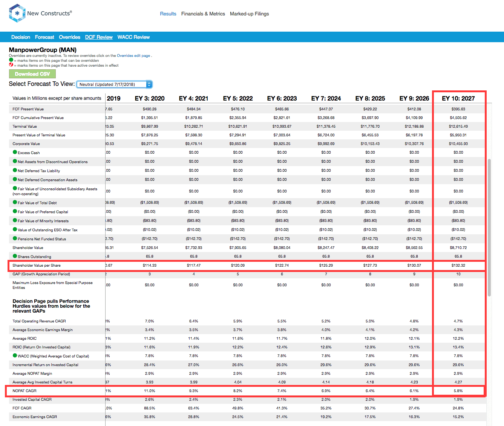
Task: Click green dot beside Fair Value of Total Debt
Action: click(15, 202)
